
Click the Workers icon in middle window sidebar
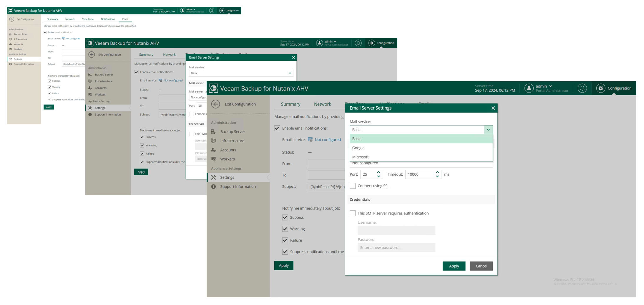(90, 95)
